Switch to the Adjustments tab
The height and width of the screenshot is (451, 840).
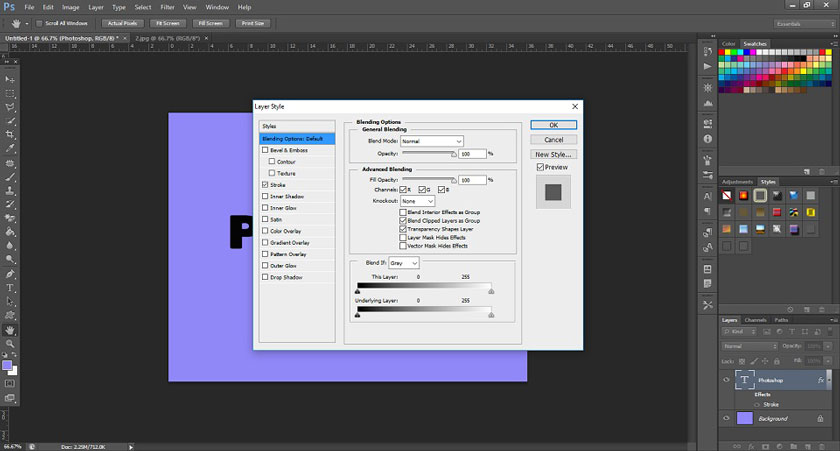pyautogui.click(x=737, y=182)
